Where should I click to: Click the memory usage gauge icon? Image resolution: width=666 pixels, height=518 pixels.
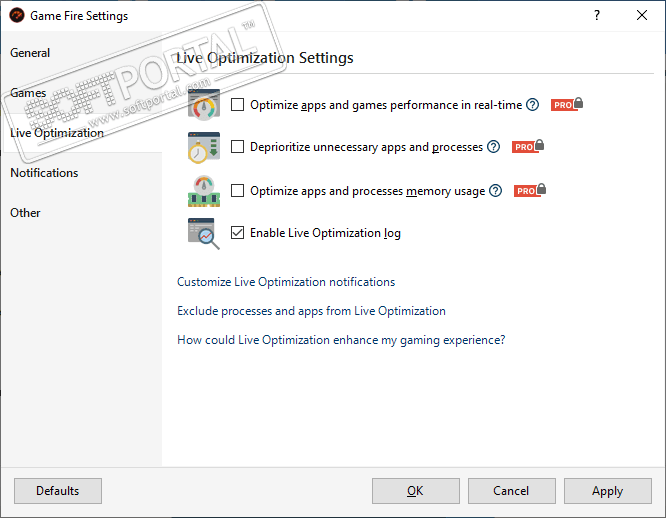coord(203,190)
